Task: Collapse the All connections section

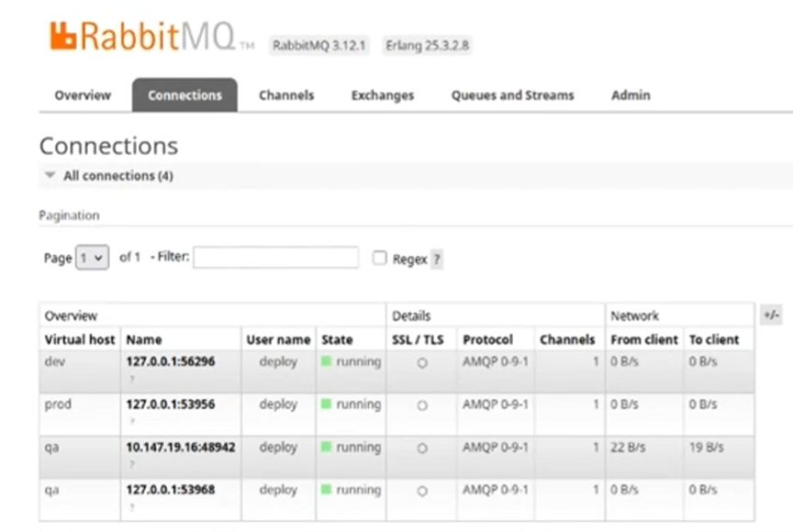Action: (50, 175)
